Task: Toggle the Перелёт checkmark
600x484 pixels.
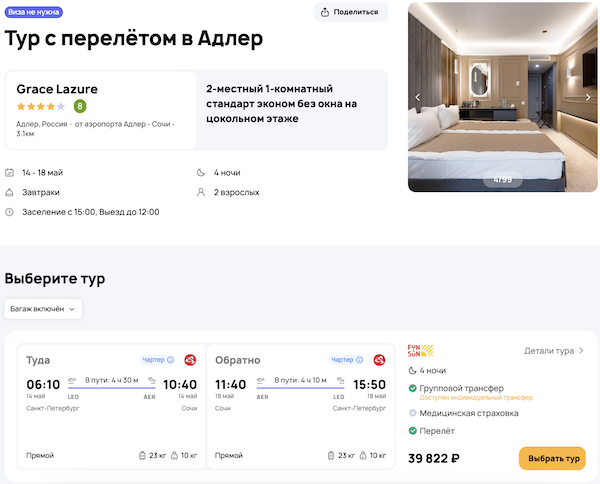Action: (x=412, y=431)
